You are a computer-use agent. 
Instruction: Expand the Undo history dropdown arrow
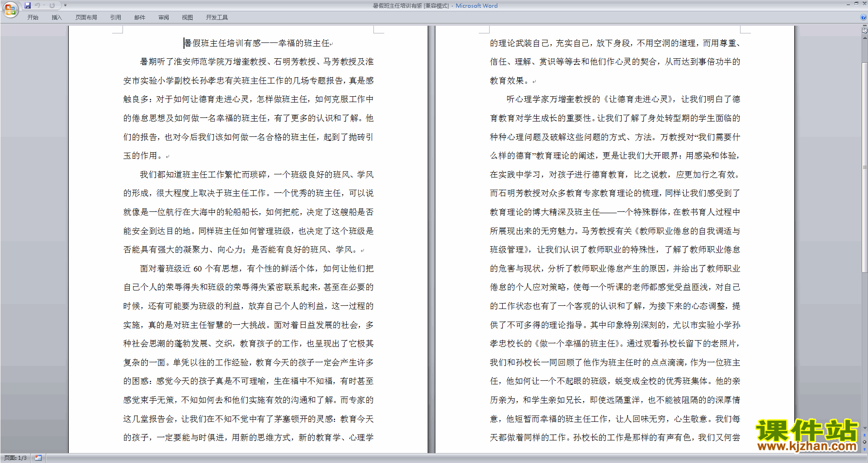coord(44,5)
